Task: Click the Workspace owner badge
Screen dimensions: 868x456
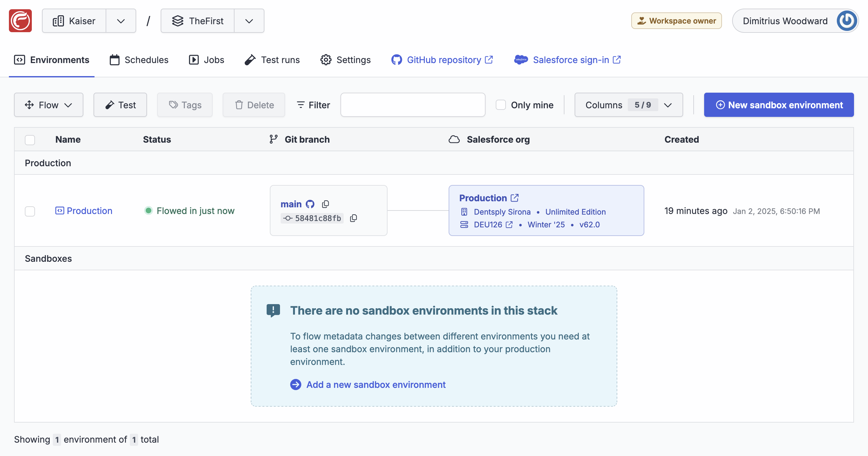Action: point(676,21)
